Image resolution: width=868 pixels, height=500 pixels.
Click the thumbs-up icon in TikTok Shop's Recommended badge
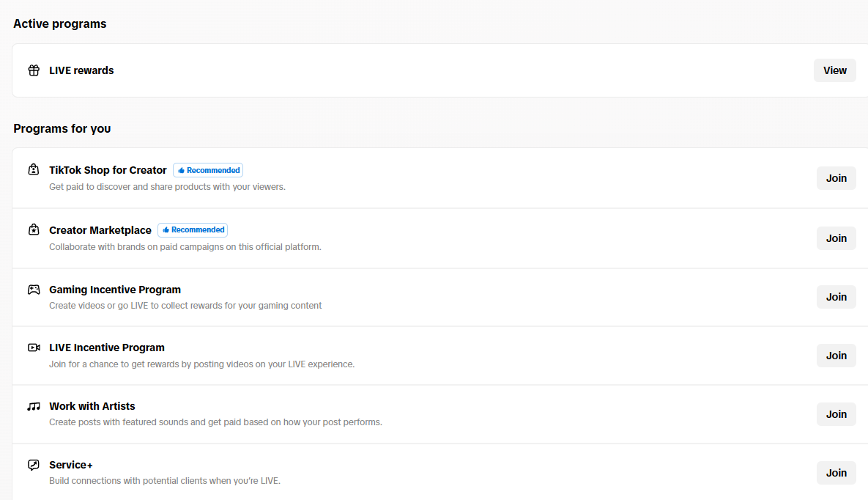[x=181, y=170]
